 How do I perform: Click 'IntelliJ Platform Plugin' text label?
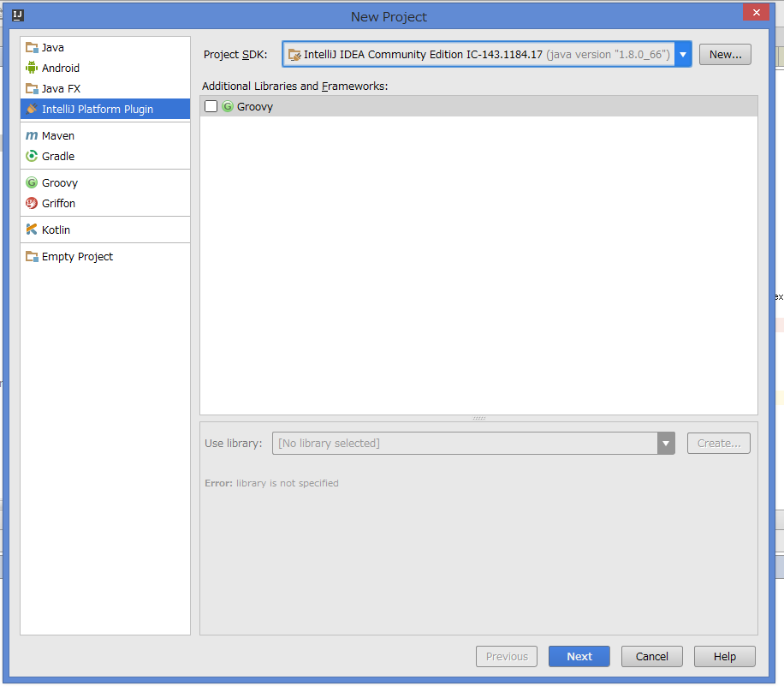pyautogui.click(x=98, y=109)
